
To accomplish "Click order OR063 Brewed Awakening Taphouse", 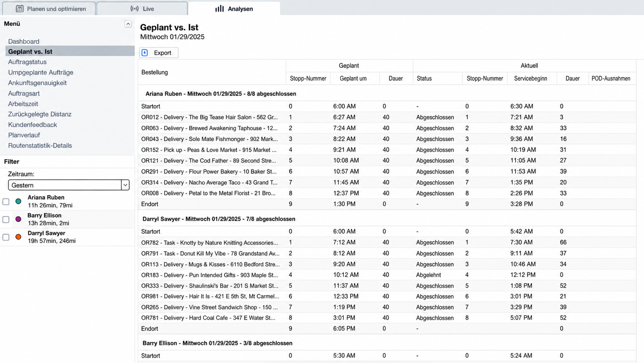I will [x=209, y=128].
